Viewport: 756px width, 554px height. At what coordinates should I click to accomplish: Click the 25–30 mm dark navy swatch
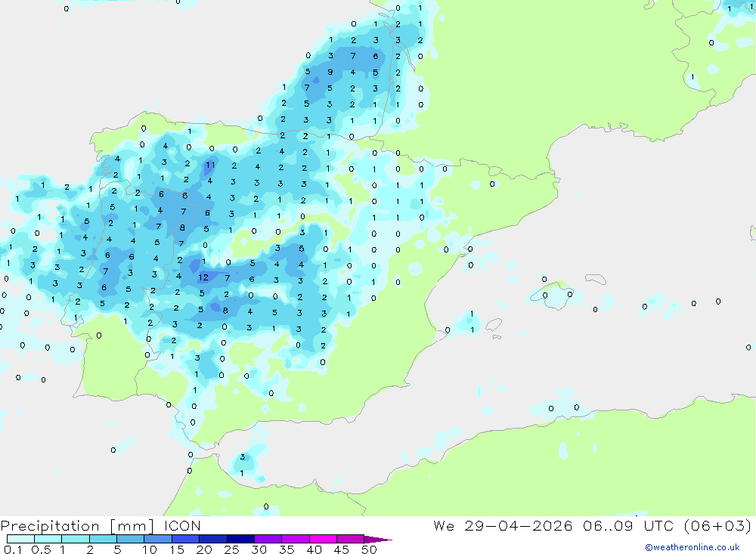240,539
